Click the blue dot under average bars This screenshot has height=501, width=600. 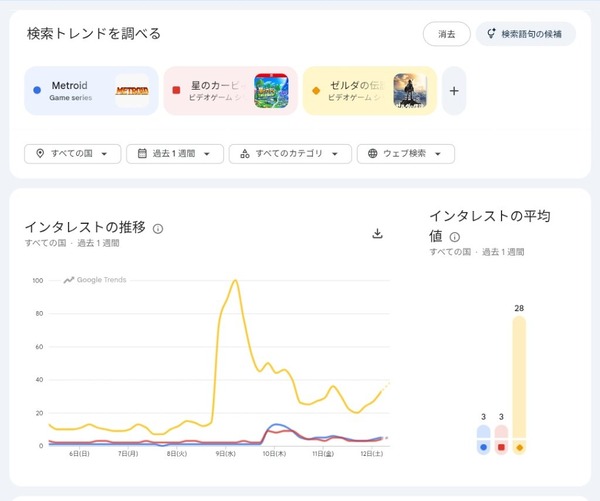[484, 447]
